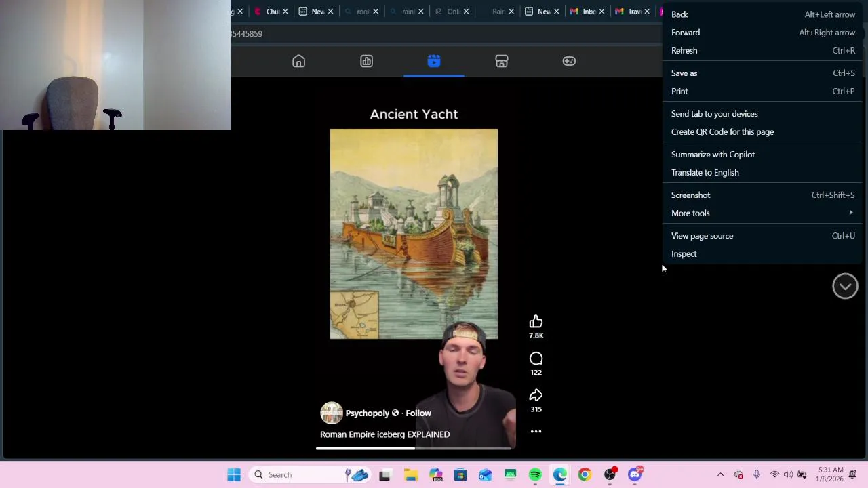Click the Microsoft Edge taskbar icon

tap(559, 474)
